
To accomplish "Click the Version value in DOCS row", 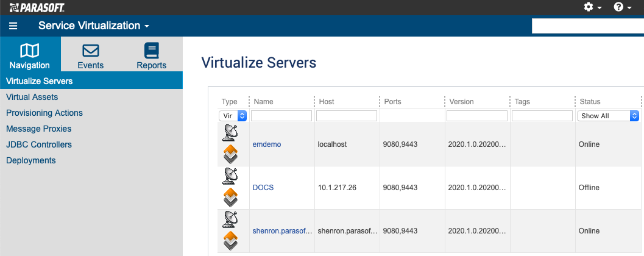I will [x=476, y=188].
